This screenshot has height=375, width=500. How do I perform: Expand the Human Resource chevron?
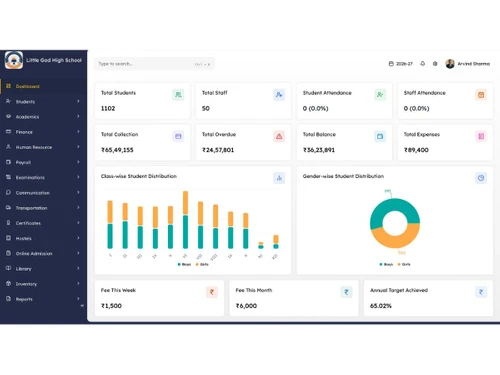tap(78, 147)
